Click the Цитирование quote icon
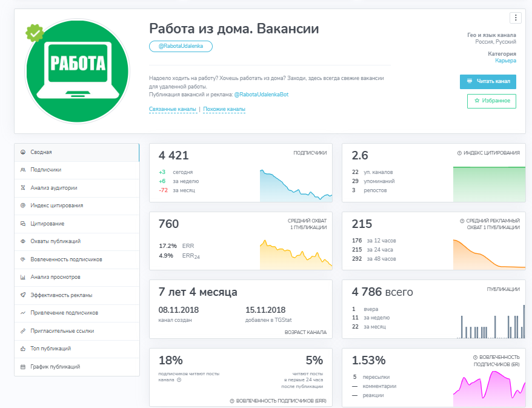Screen dimensions: 532x408 click(23, 224)
